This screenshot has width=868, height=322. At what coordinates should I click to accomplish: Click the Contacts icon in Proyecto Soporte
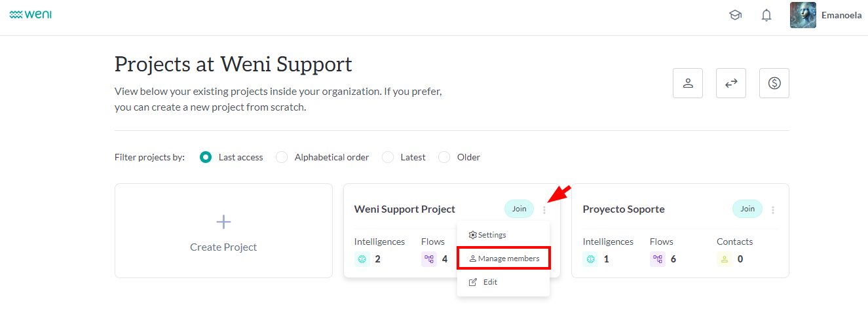tap(725, 259)
